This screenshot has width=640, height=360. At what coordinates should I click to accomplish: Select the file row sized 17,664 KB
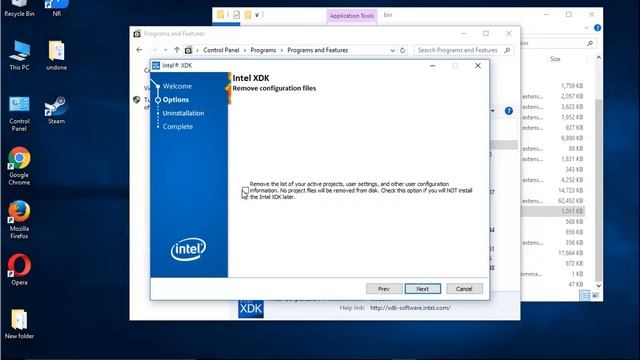[x=553, y=253]
